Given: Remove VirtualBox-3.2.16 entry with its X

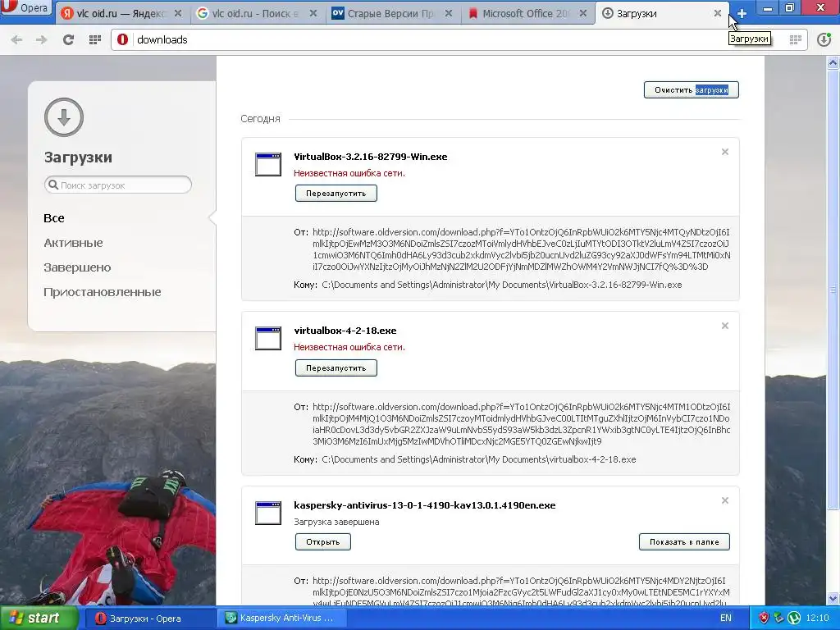Looking at the screenshot, I should 725,152.
